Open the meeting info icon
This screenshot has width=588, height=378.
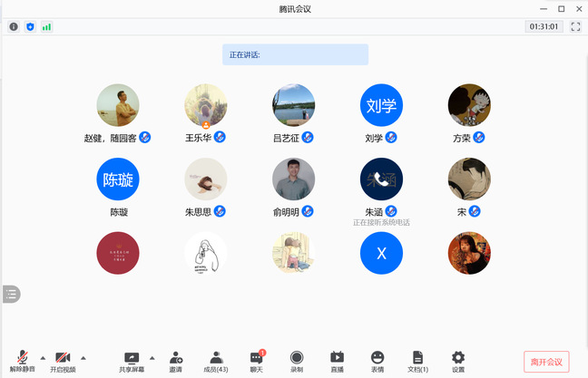(14, 27)
